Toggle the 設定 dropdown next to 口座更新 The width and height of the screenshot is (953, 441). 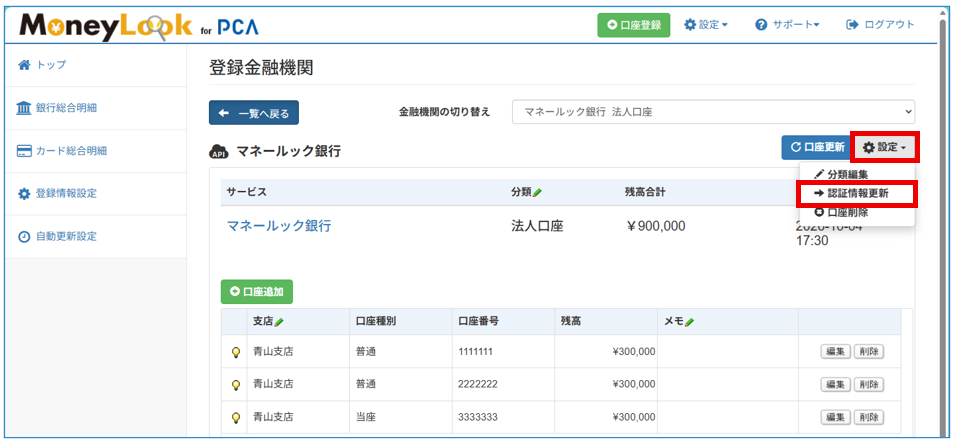coord(884,147)
